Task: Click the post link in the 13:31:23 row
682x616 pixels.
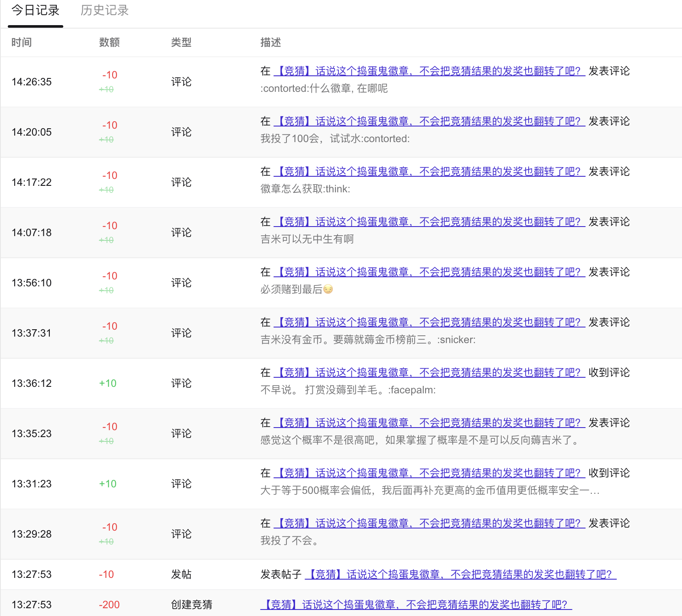Action: pyautogui.click(x=429, y=473)
